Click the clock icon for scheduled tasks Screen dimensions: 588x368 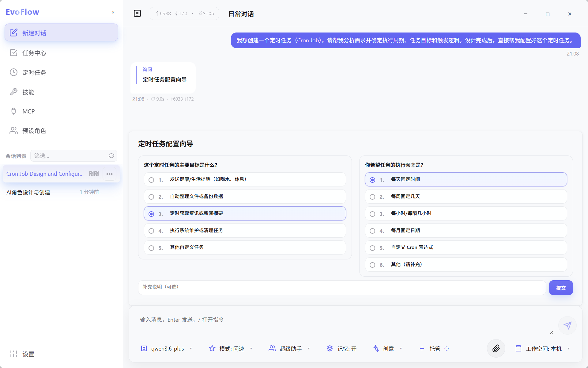[13, 72]
